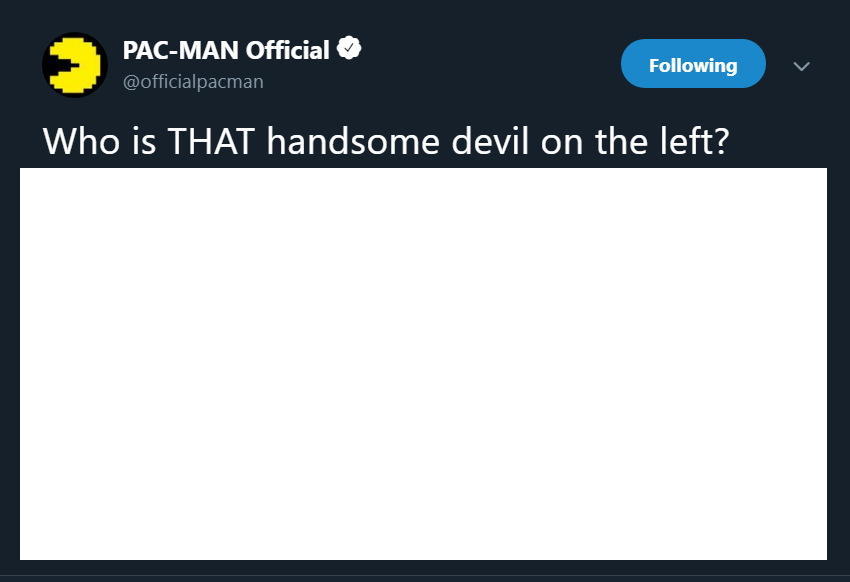The width and height of the screenshot is (850, 582).
Task: Toggle follow state with blue pill button
Action: (693, 63)
